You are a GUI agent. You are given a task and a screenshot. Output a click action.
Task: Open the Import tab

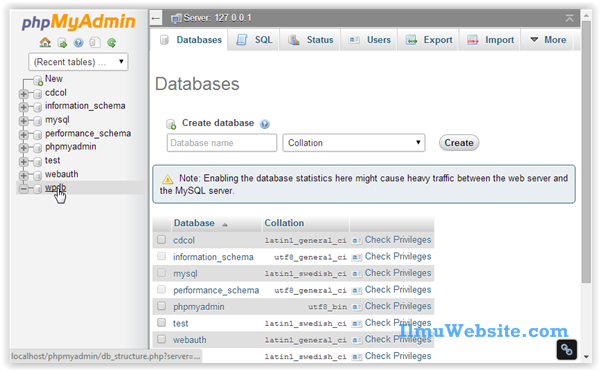click(490, 40)
